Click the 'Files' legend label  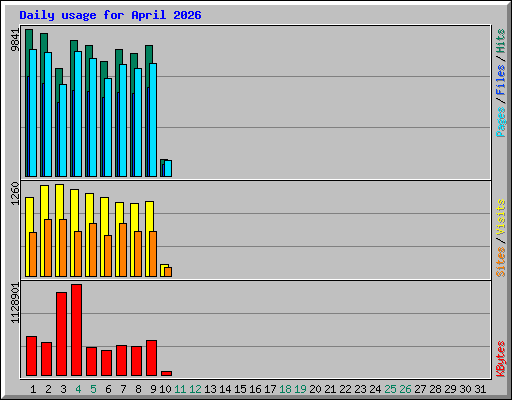501,79
